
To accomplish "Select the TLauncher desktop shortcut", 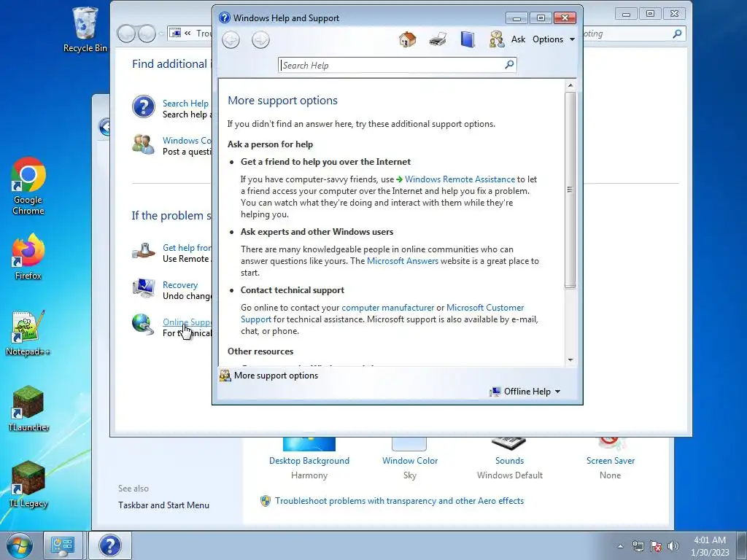I will click(x=28, y=408).
